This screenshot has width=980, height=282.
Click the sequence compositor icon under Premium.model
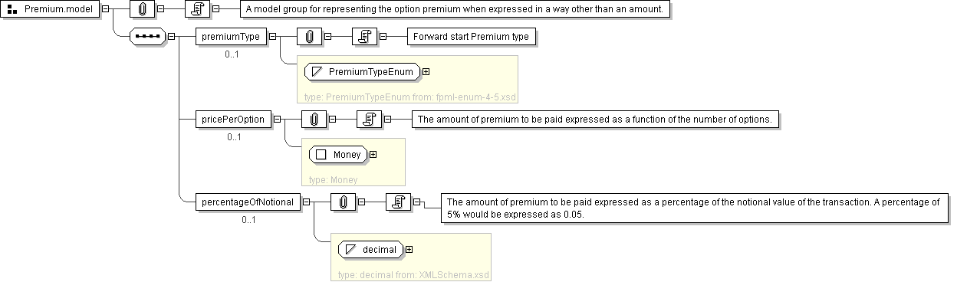[147, 36]
